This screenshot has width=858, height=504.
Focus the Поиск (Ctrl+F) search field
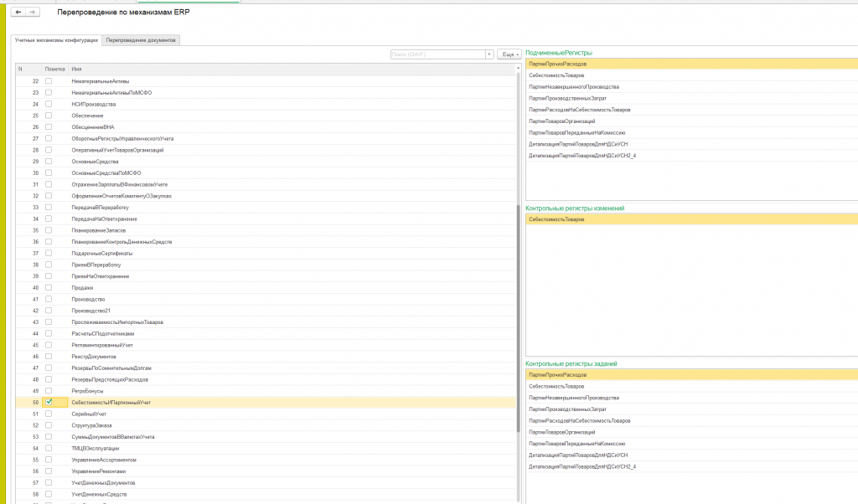pos(437,54)
